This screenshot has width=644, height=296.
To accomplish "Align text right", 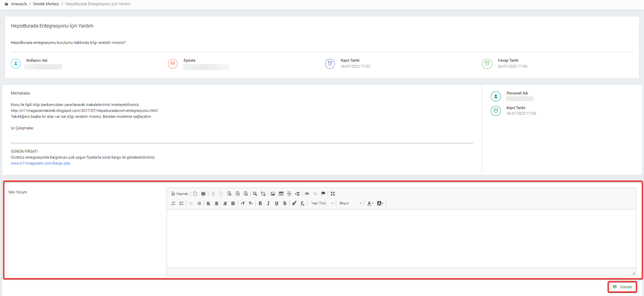I will click(225, 203).
